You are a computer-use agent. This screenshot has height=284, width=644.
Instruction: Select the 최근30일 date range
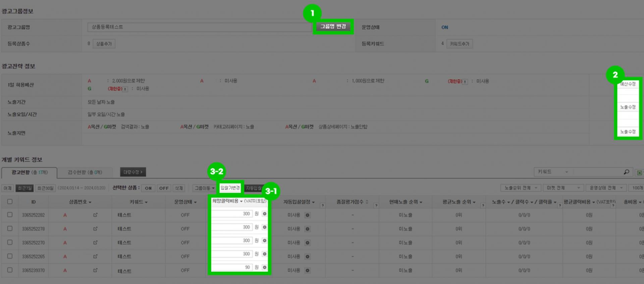(x=45, y=188)
